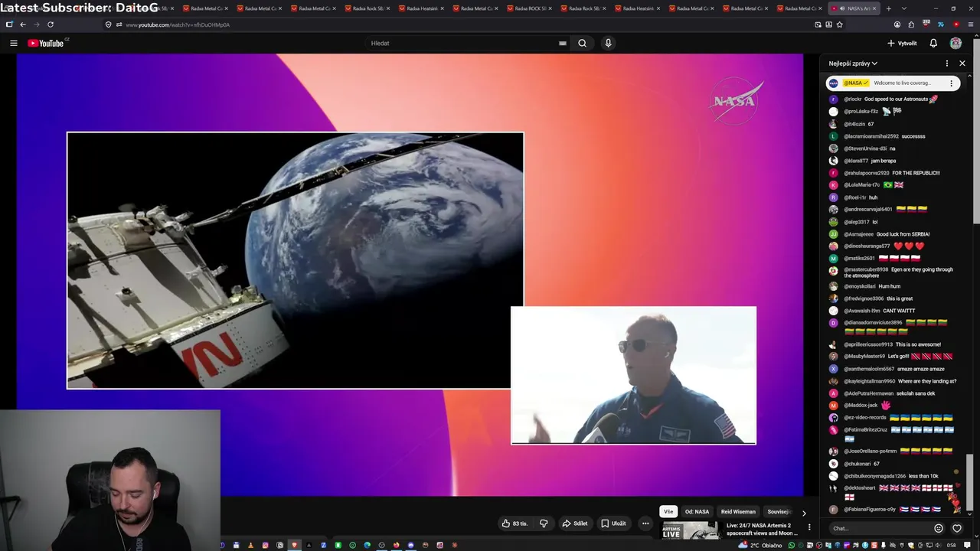The height and width of the screenshot is (551, 980).
Task: Click the install app icon in address bar
Action: pyautogui.click(x=829, y=24)
